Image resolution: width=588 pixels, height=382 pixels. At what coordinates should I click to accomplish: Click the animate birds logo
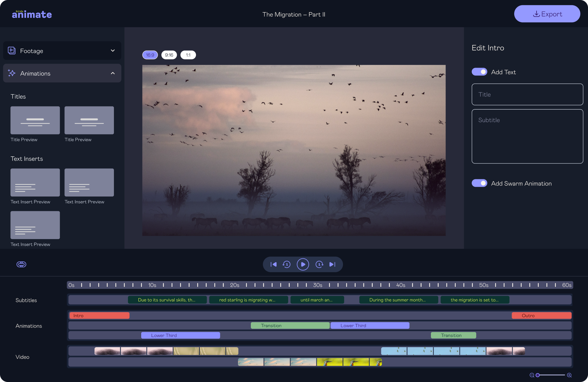[x=32, y=14]
